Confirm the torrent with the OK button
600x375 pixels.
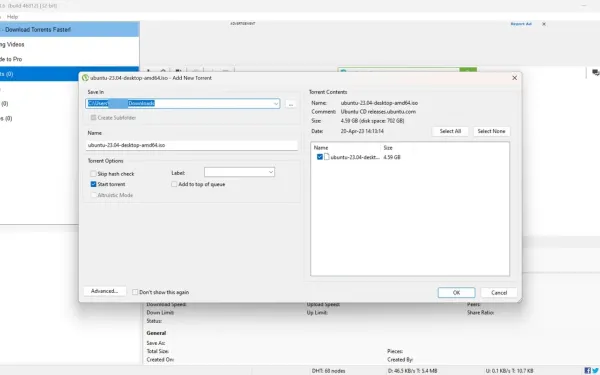pos(457,293)
